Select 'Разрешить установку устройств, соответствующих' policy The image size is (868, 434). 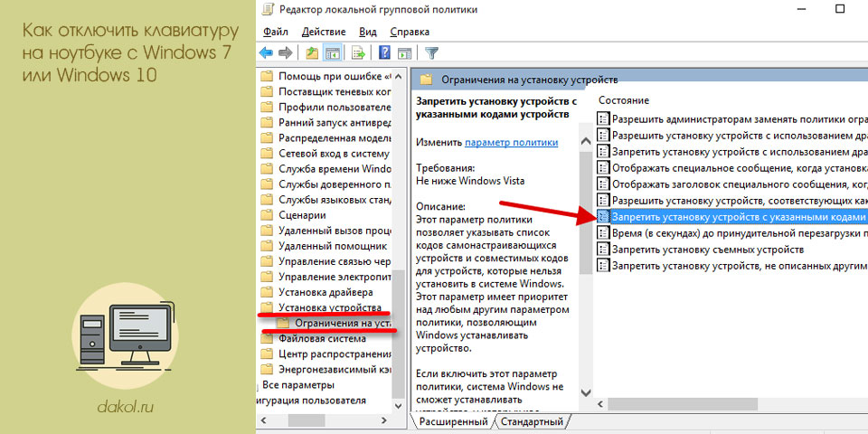point(740,200)
